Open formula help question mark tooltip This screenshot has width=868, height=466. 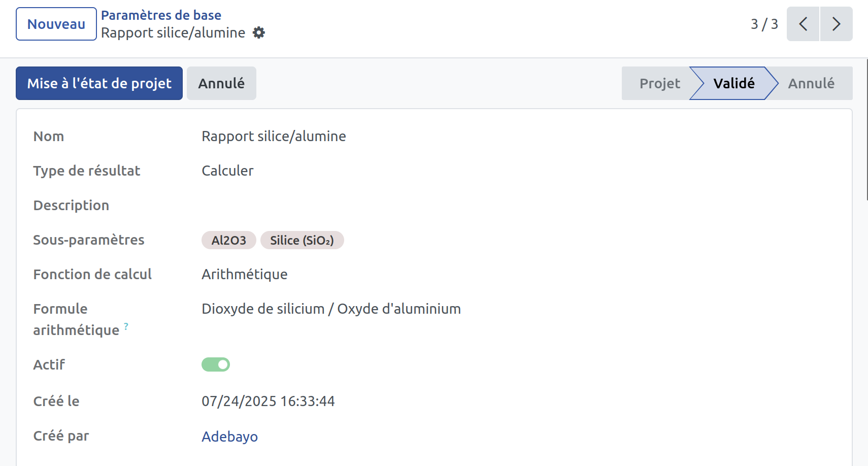pos(126,326)
